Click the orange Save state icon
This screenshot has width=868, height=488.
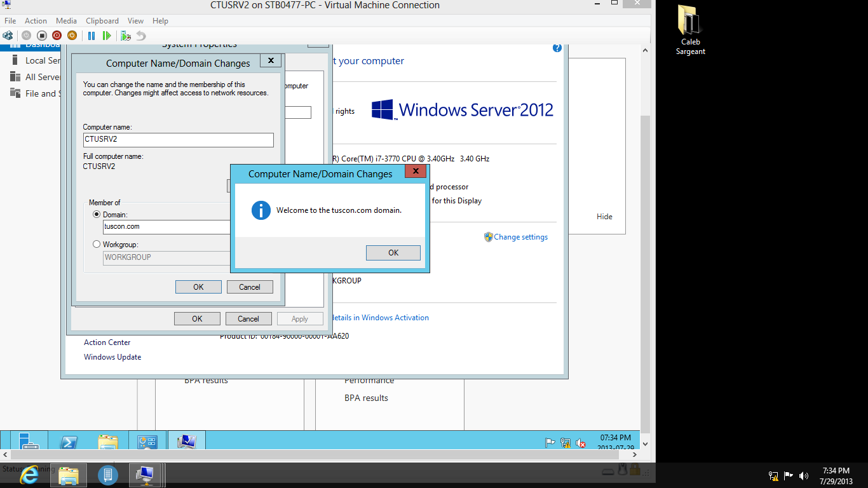[72, 36]
